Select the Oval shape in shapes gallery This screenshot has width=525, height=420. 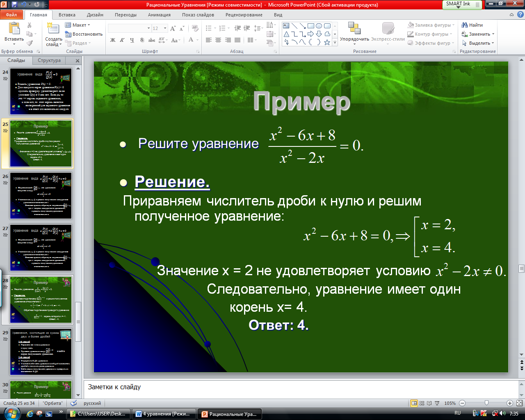tap(319, 26)
